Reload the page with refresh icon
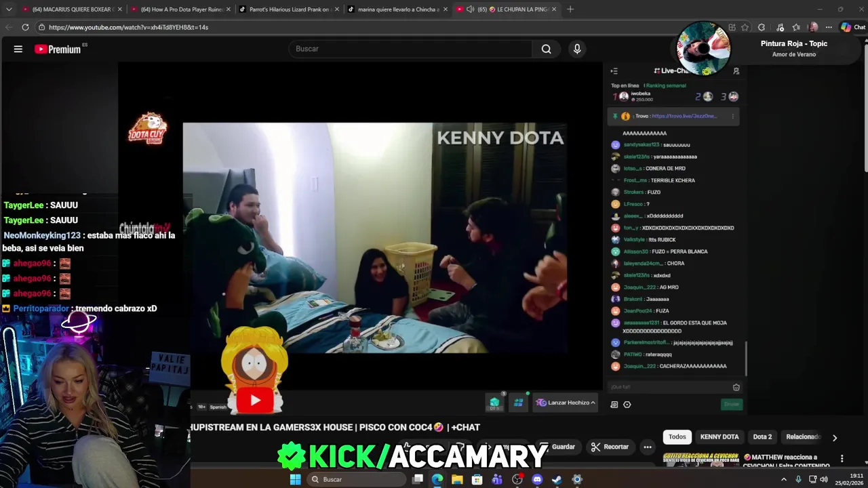Image resolution: width=868 pixels, height=488 pixels. (x=25, y=27)
